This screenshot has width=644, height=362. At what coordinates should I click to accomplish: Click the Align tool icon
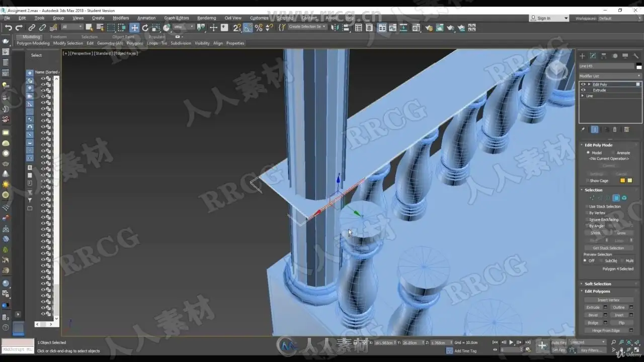(346, 28)
